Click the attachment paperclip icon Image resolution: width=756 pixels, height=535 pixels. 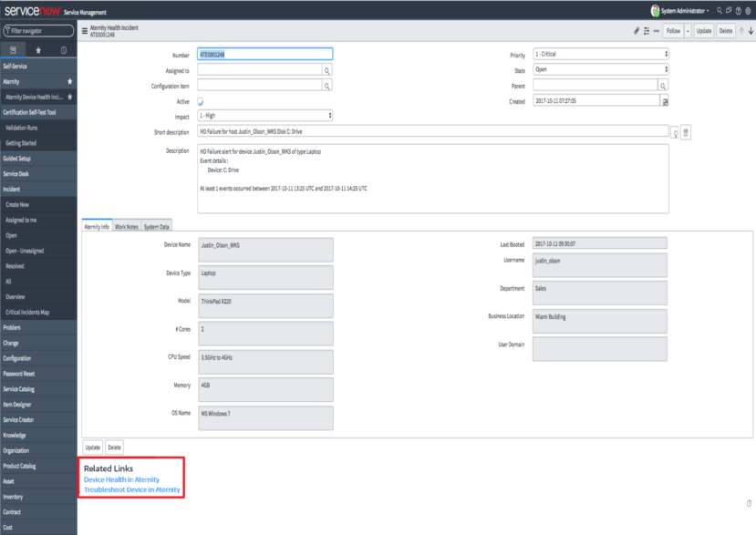pos(637,31)
